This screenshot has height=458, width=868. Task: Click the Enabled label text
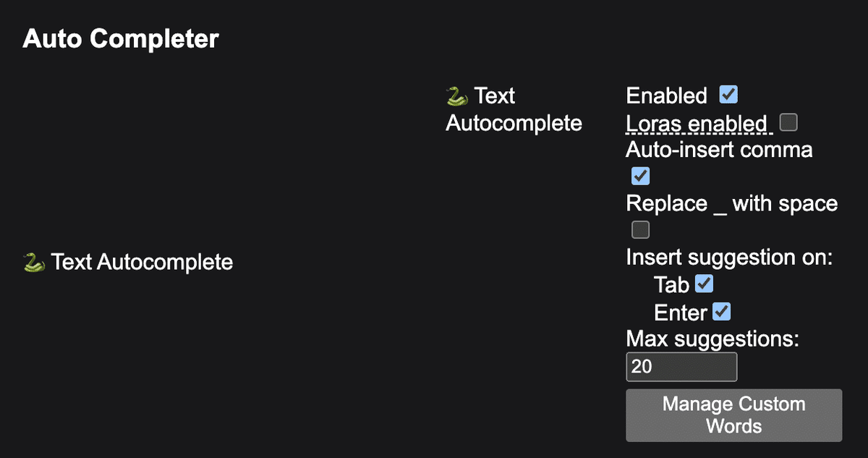click(x=667, y=96)
